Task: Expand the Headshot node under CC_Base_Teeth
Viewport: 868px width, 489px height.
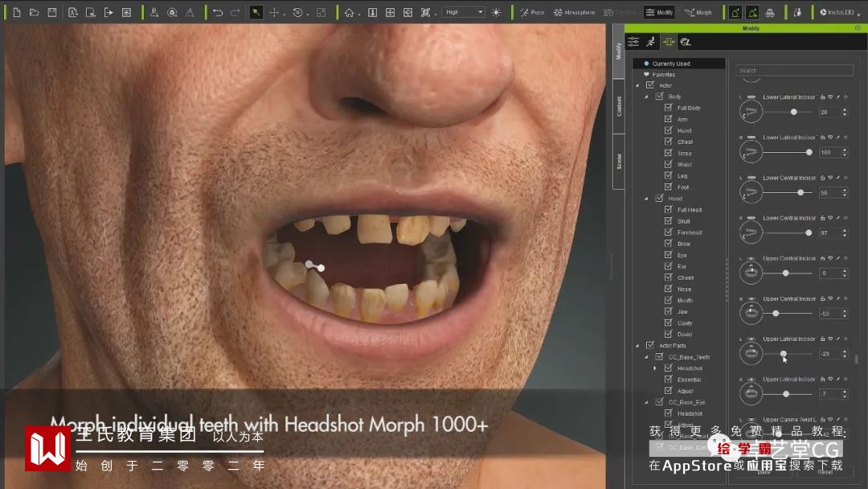Action: coord(655,368)
